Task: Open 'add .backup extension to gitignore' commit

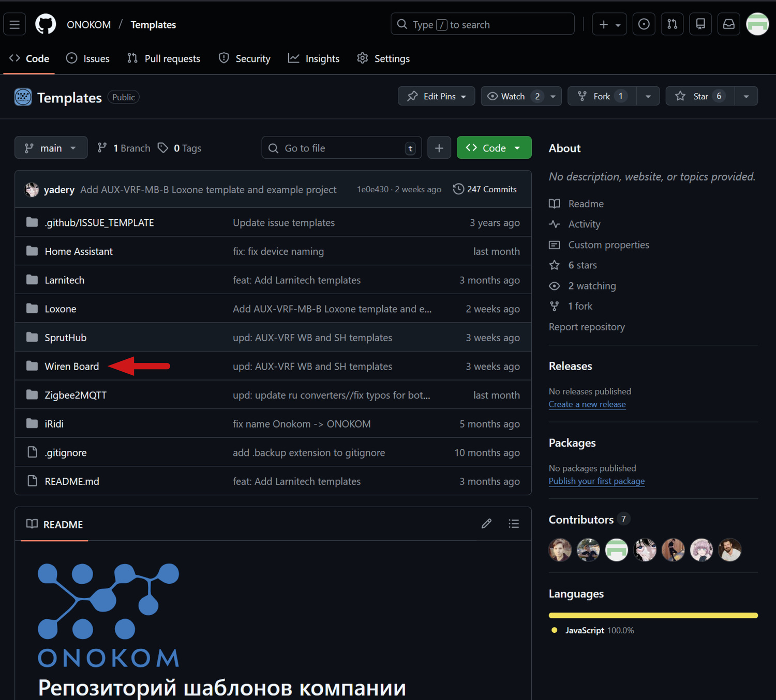Action: [x=309, y=452]
